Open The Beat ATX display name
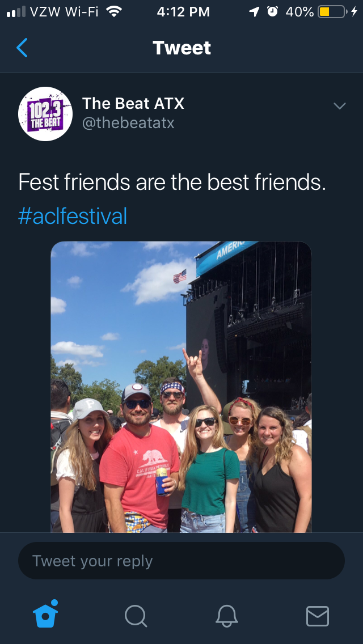The width and height of the screenshot is (363, 644). (x=133, y=104)
